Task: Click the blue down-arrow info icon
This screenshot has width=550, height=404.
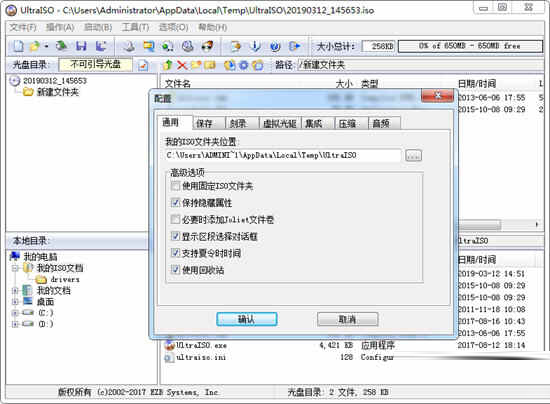Action: click(x=256, y=46)
